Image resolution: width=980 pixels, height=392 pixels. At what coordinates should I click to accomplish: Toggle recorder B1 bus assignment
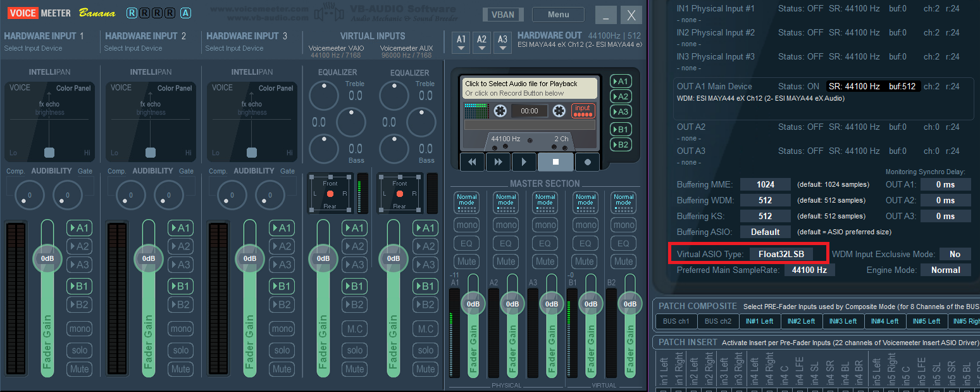coord(621,129)
